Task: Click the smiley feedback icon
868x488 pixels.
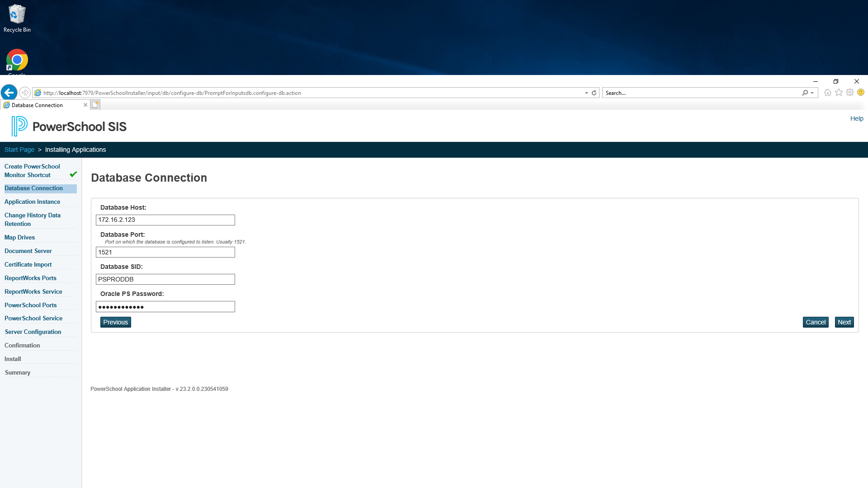Action: [861, 92]
